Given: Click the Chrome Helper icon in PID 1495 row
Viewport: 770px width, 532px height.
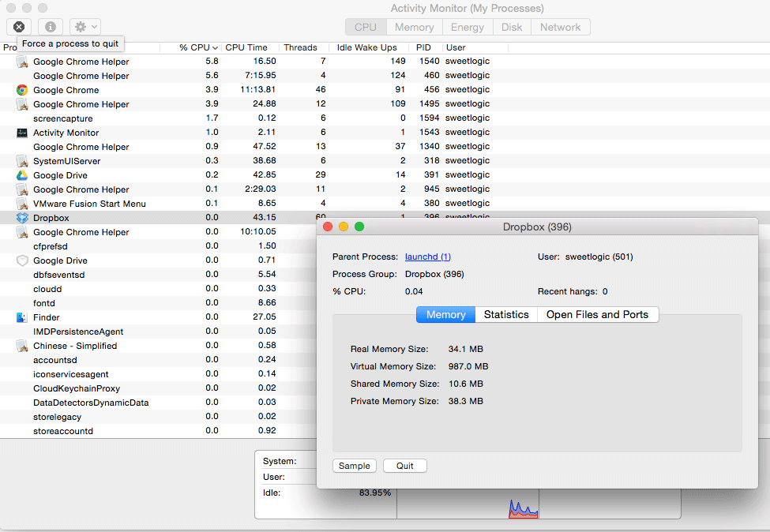Looking at the screenshot, I should pos(21,104).
